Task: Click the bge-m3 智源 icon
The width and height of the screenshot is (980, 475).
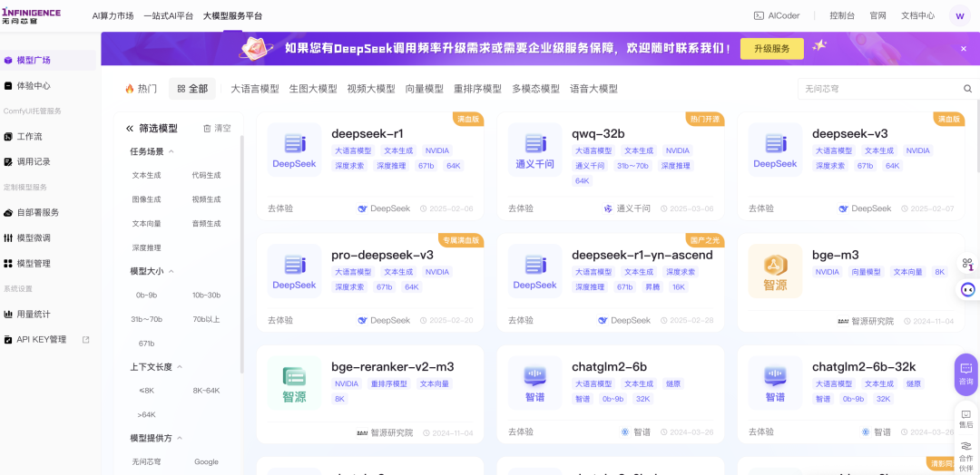Action: point(775,271)
